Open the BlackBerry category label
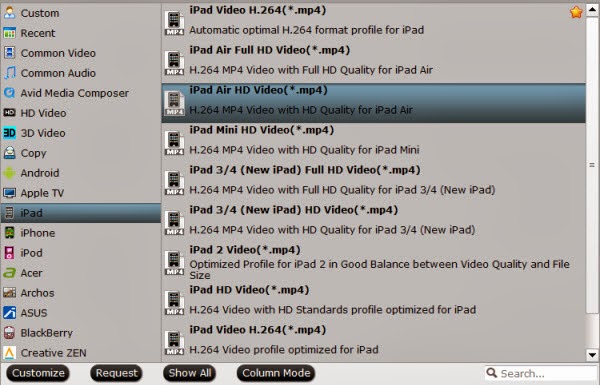 click(x=46, y=333)
